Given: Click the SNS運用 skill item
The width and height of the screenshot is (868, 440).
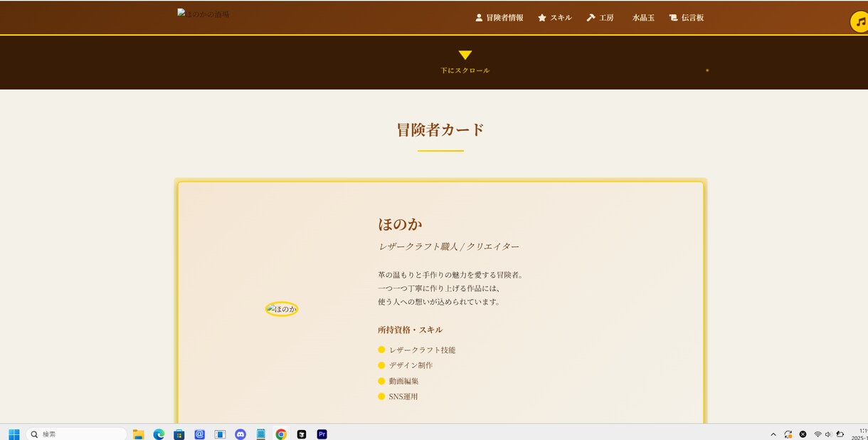Looking at the screenshot, I should point(398,397).
